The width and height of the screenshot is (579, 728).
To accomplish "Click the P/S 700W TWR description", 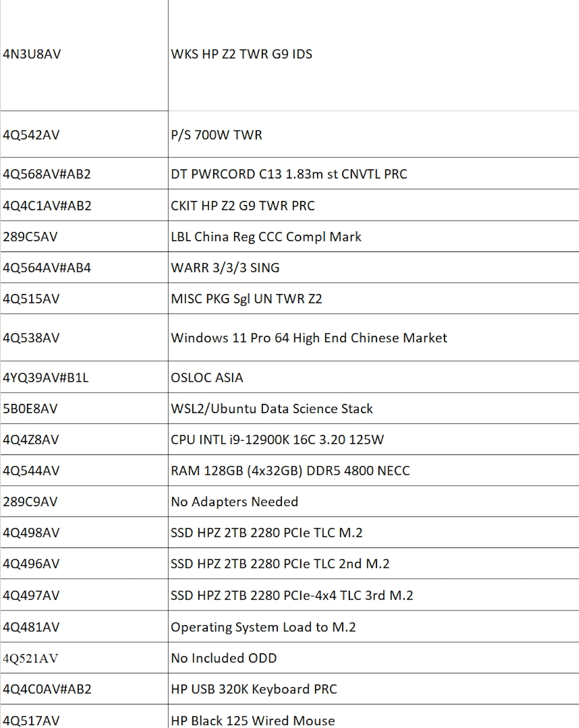I will [216, 135].
